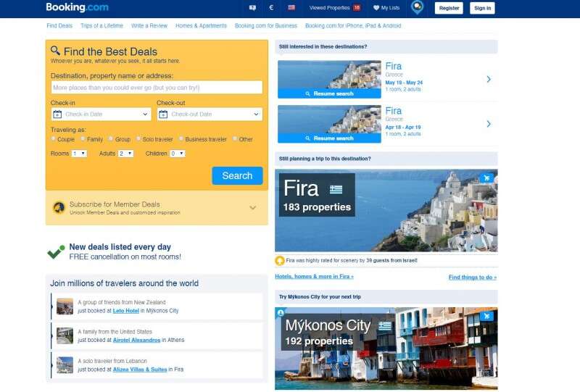This screenshot has width=580, height=392.
Task: Click the Register button
Action: [x=449, y=8]
